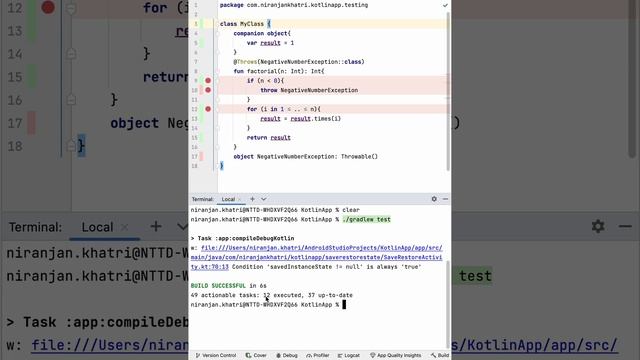Remove front editor breakpoint on line 10
This screenshot has height=360, width=640.
208,90
